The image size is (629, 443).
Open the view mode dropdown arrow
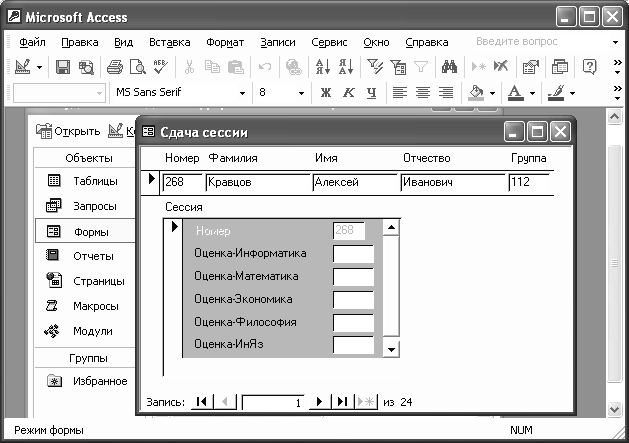point(39,67)
